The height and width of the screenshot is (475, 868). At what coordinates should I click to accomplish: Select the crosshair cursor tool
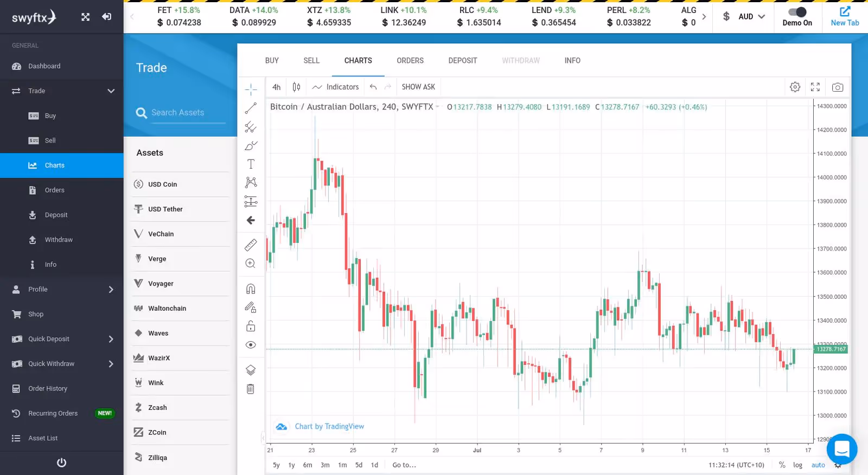pos(251,89)
